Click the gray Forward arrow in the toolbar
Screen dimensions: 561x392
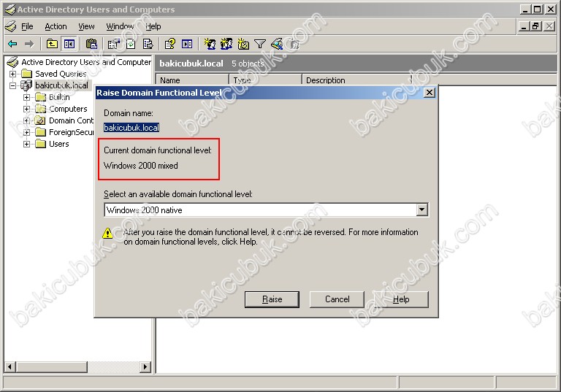[29, 44]
